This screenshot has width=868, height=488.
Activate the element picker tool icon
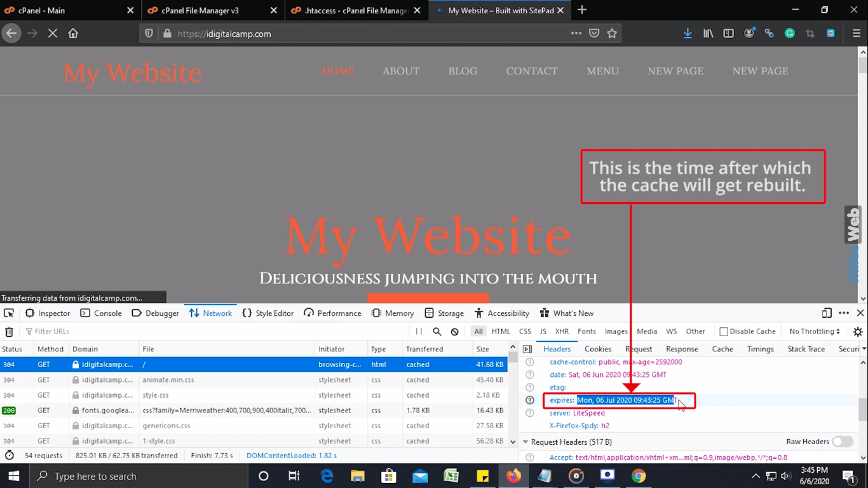(x=9, y=313)
